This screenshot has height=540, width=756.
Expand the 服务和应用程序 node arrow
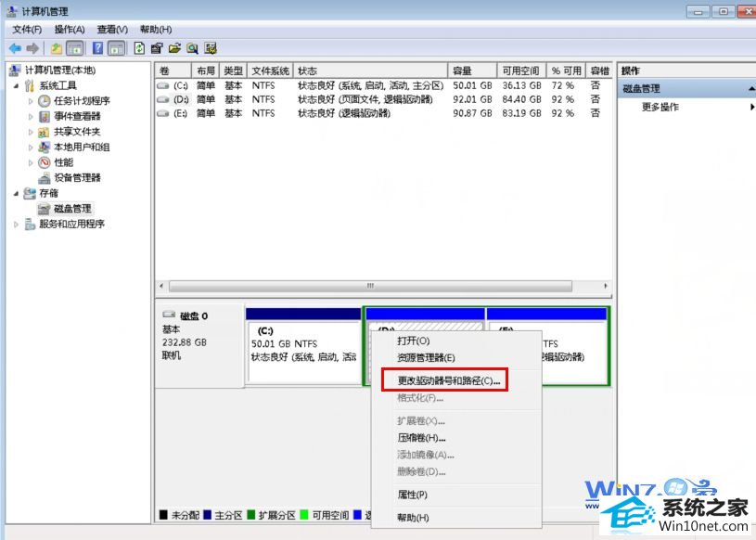pyautogui.click(x=17, y=225)
